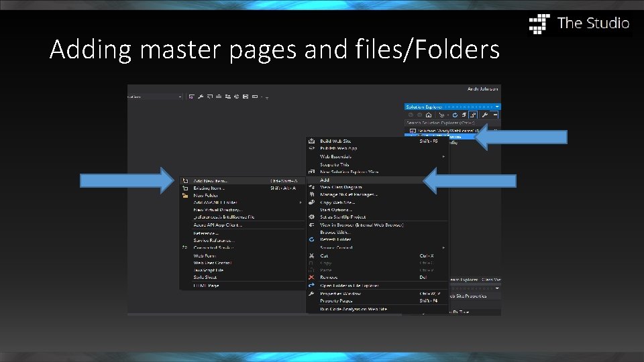The width and height of the screenshot is (644, 362).
Task: Click the Refresh Folder icon
Action: tap(312, 239)
